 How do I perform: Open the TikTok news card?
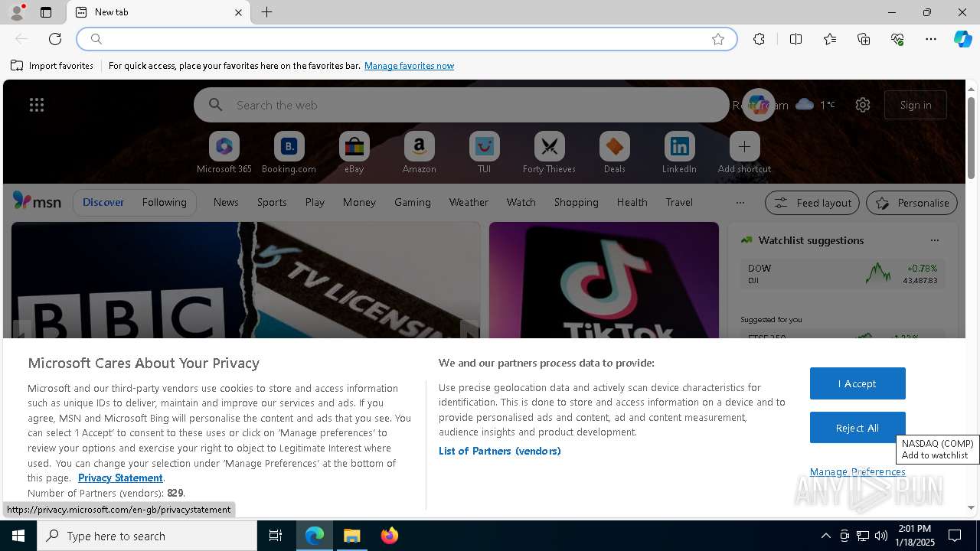pos(604,280)
